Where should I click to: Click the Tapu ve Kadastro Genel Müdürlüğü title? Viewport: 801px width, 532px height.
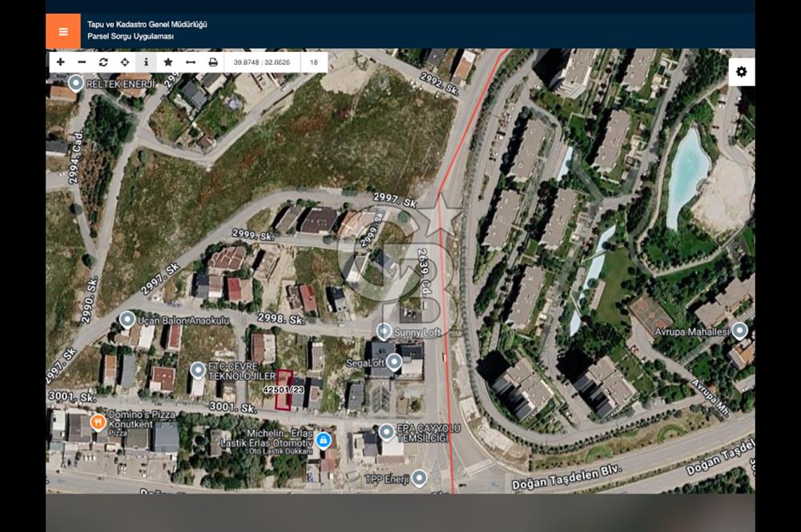(147, 25)
